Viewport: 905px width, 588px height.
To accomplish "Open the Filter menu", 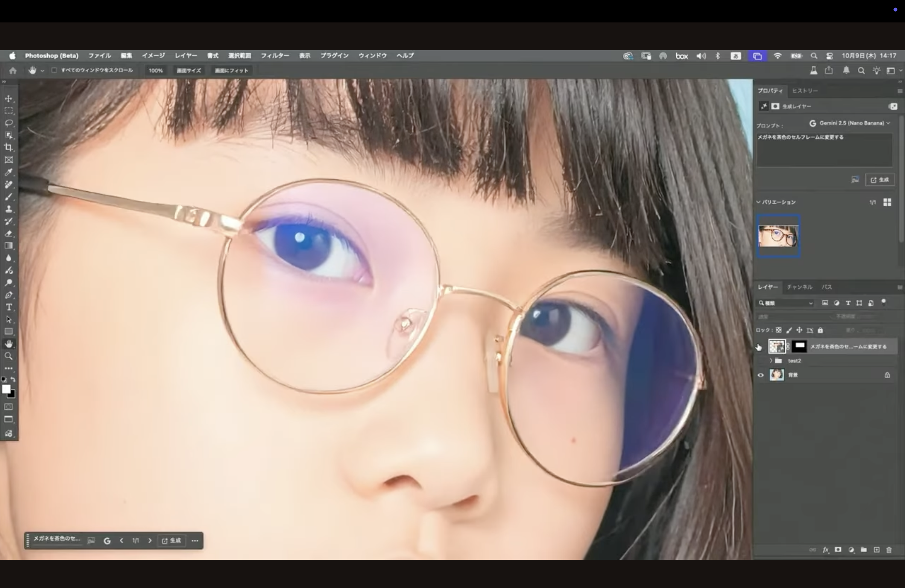I will pos(274,55).
